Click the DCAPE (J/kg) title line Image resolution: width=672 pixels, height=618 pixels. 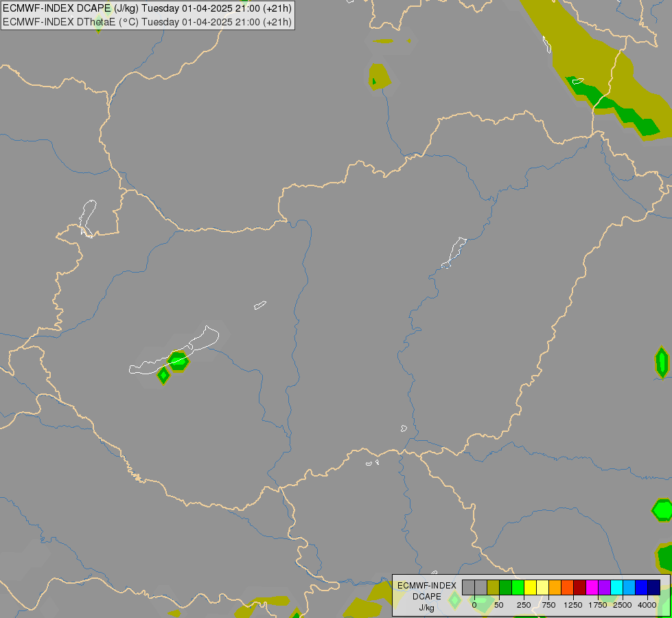147,8
